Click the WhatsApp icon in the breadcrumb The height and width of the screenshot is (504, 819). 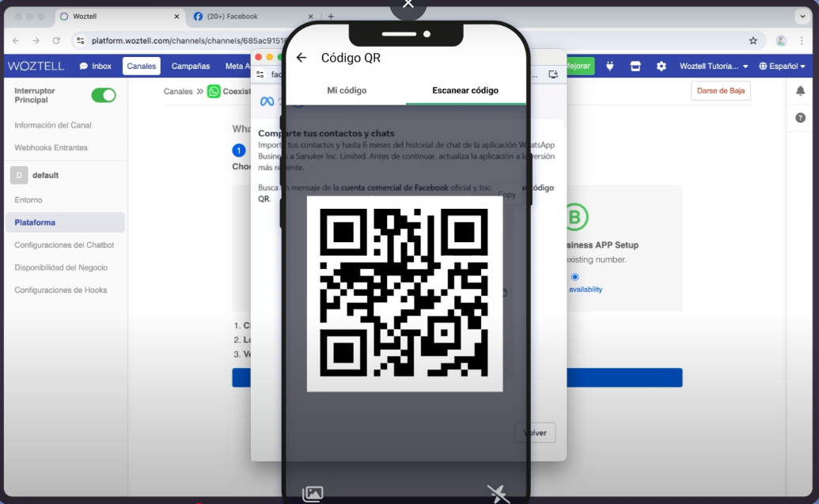click(x=214, y=92)
